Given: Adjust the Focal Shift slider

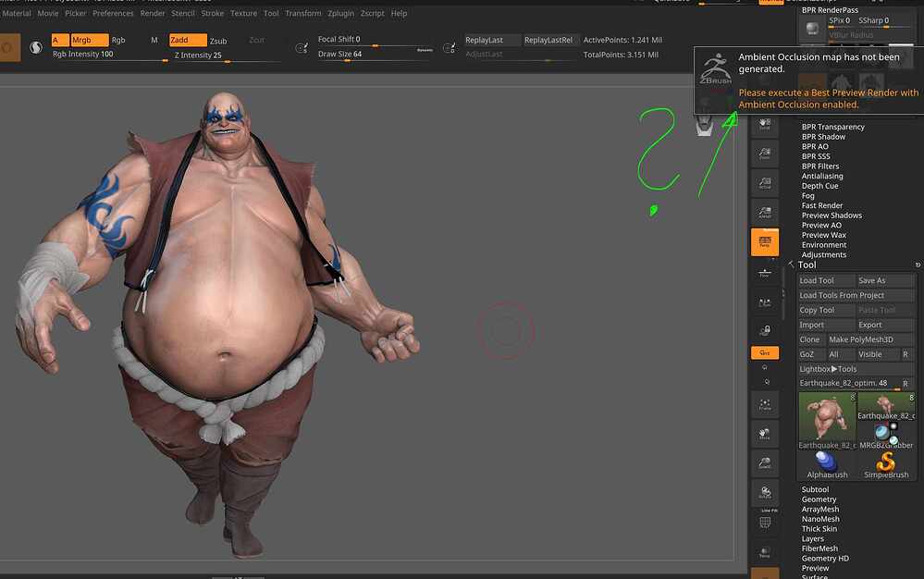Looking at the screenshot, I should (376, 40).
